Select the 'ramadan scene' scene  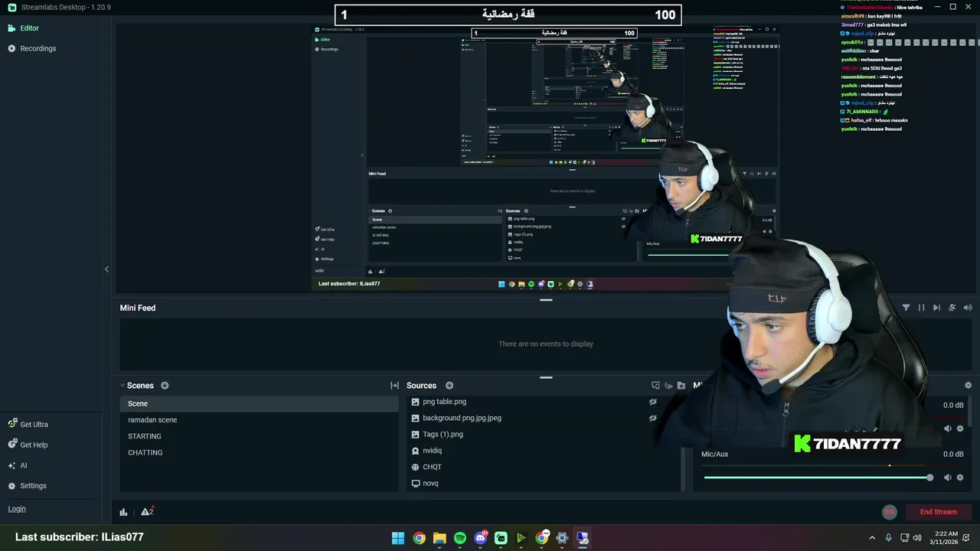pyautogui.click(x=259, y=420)
